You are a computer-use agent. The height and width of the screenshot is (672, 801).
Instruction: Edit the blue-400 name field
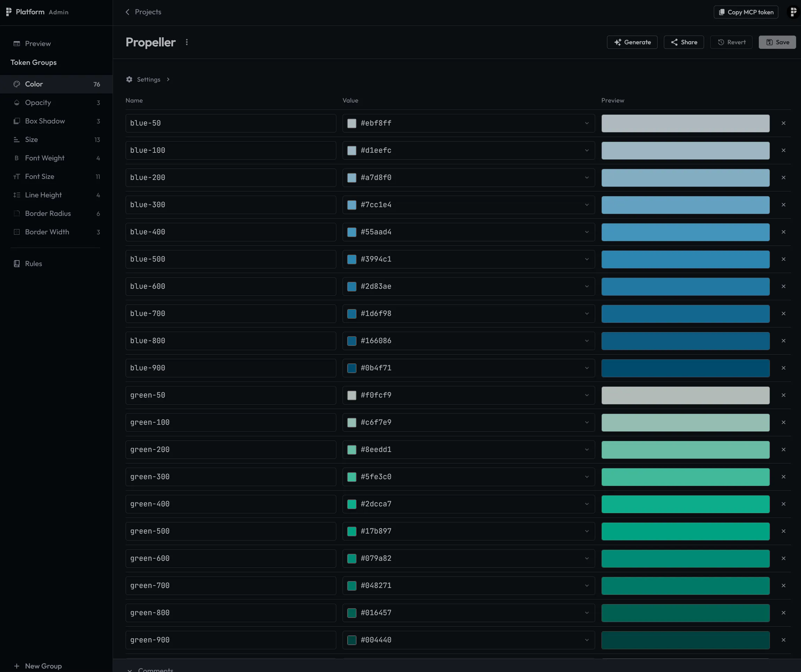click(x=231, y=232)
